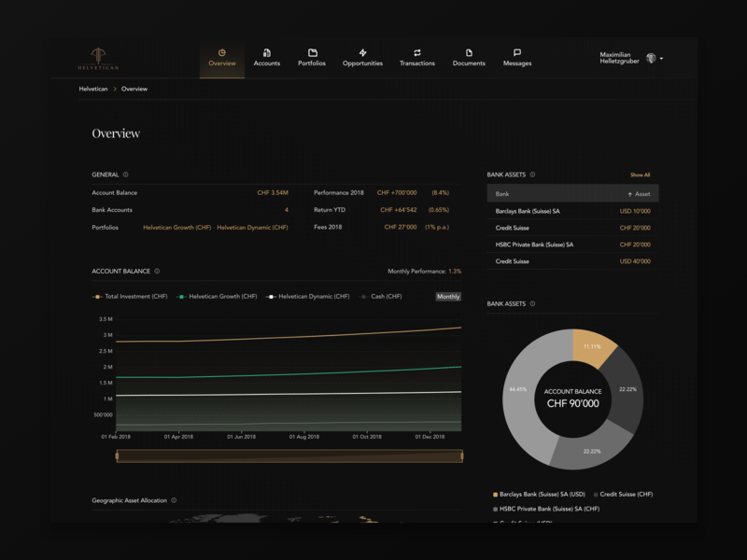Click Account Balance value CHF 3.54M
747x560 pixels.
(273, 193)
